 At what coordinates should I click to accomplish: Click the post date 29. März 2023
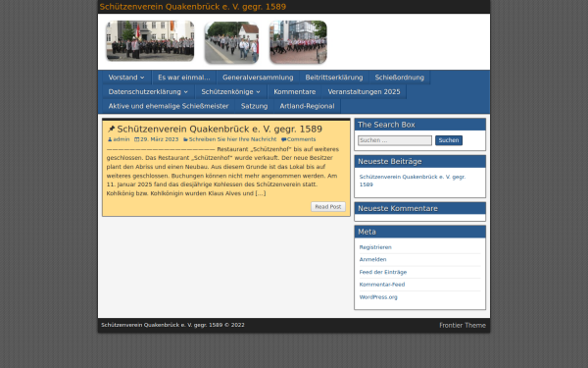160,139
